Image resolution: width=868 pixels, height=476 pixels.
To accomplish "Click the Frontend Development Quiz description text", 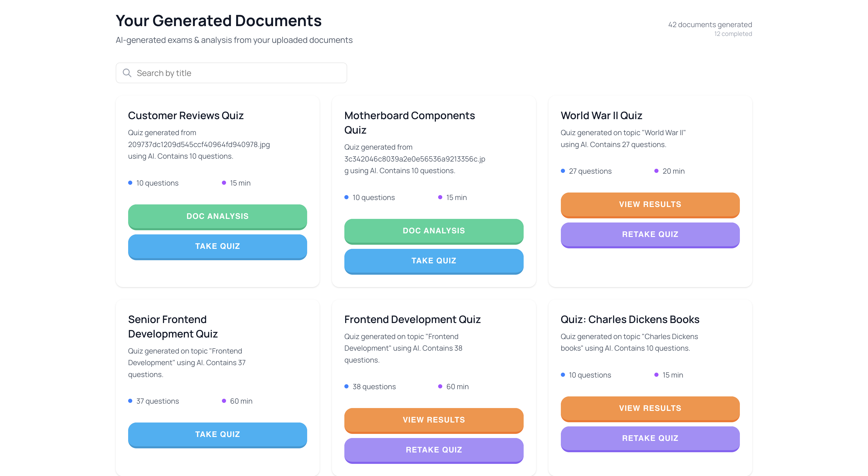I will point(403,348).
